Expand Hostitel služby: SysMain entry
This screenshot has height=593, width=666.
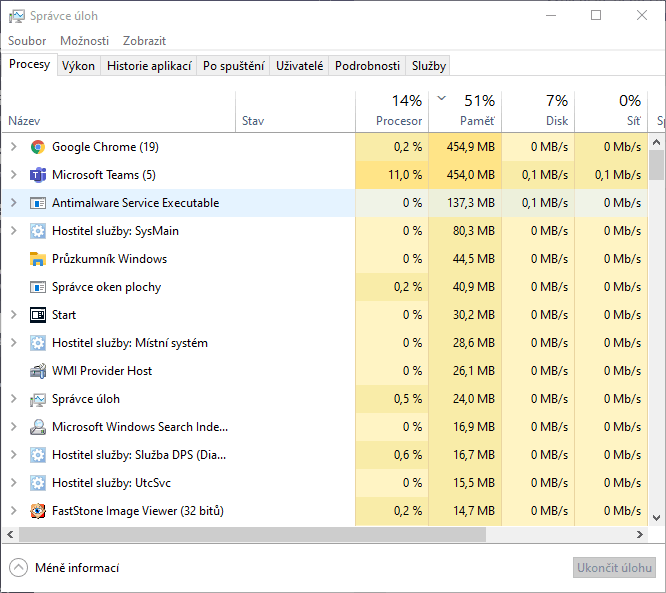tap(13, 231)
